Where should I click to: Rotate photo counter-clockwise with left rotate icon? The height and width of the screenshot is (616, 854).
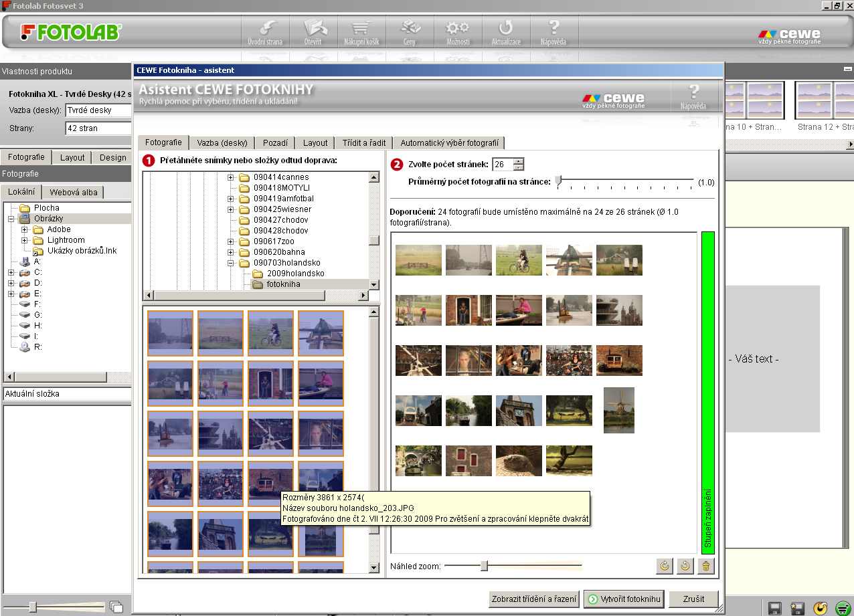coord(665,566)
